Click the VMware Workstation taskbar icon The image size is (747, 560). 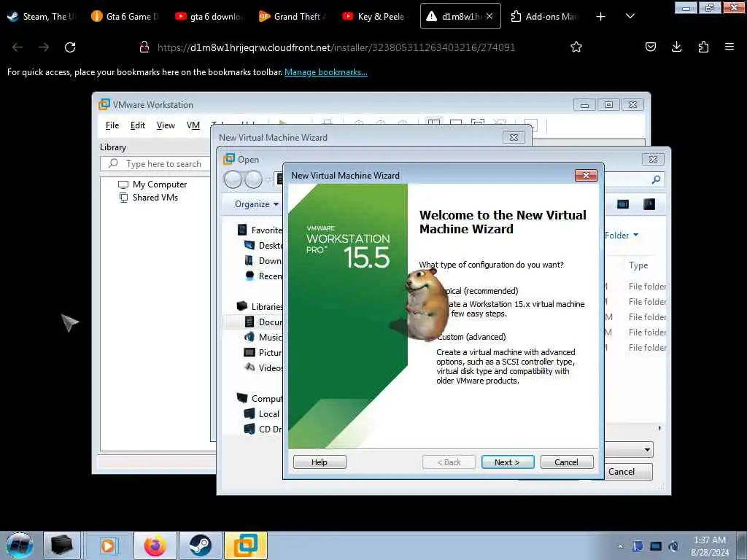(x=245, y=545)
